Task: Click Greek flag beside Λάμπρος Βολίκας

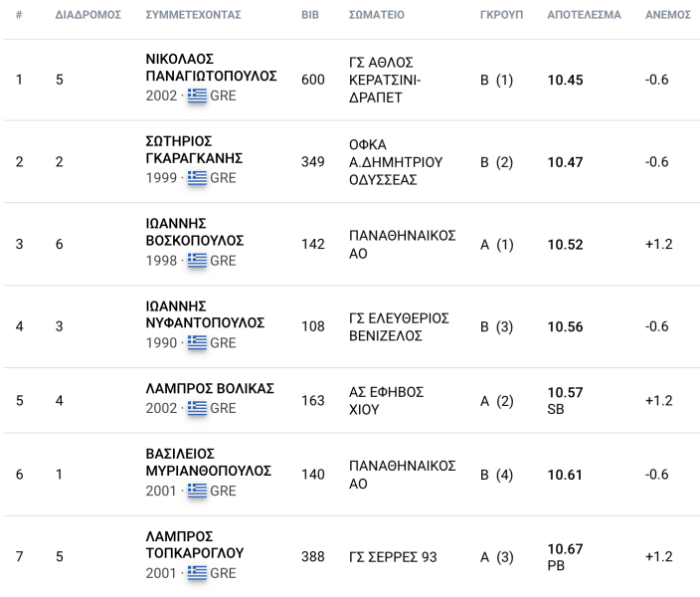Action: coord(197,408)
